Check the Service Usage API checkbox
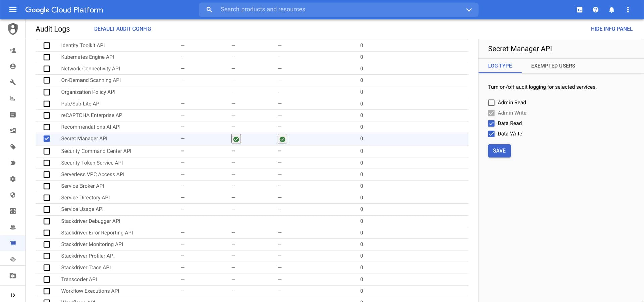This screenshot has width=644, height=302. point(47,209)
